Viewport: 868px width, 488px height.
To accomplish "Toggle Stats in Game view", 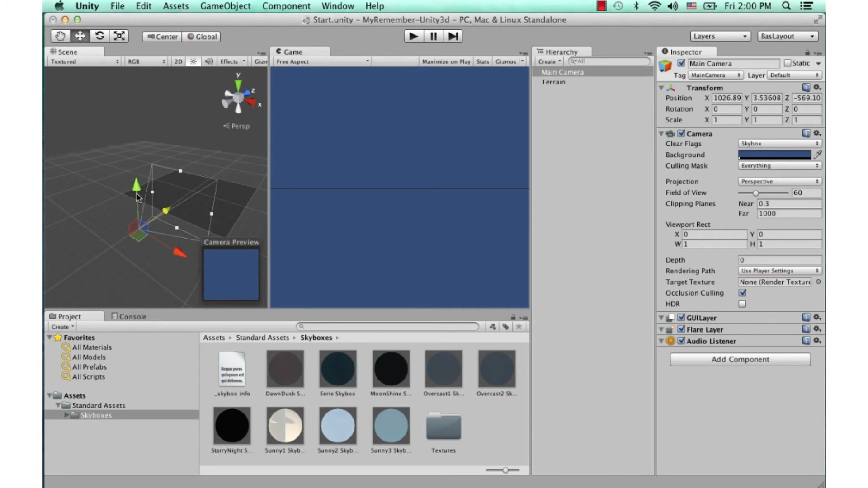I will (483, 61).
